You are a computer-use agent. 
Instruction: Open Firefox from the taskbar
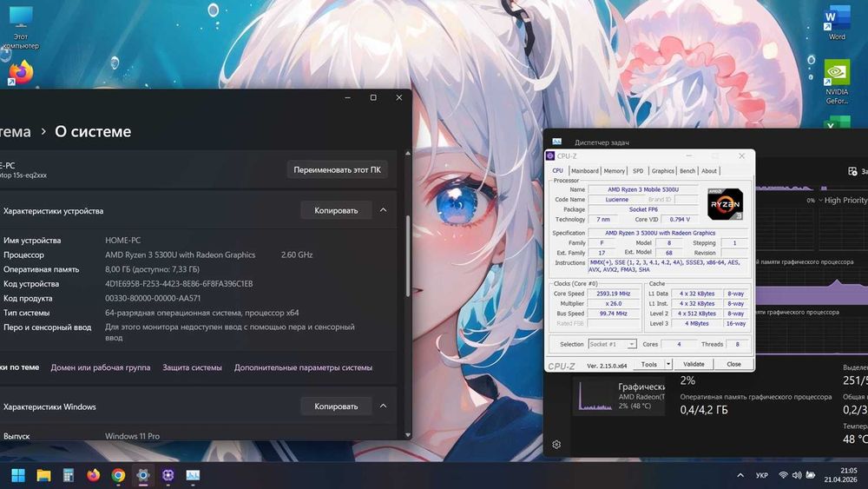pos(94,475)
